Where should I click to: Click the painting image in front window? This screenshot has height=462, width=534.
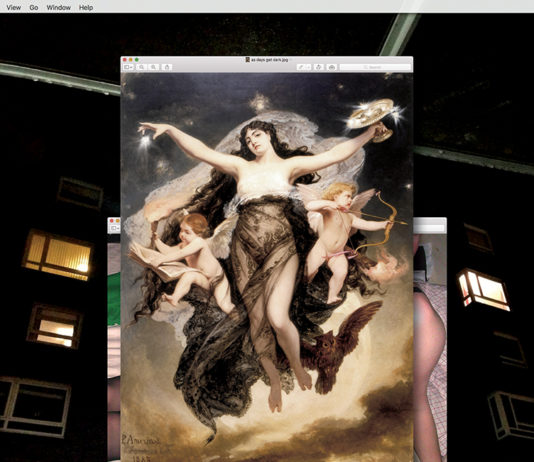pos(267,267)
